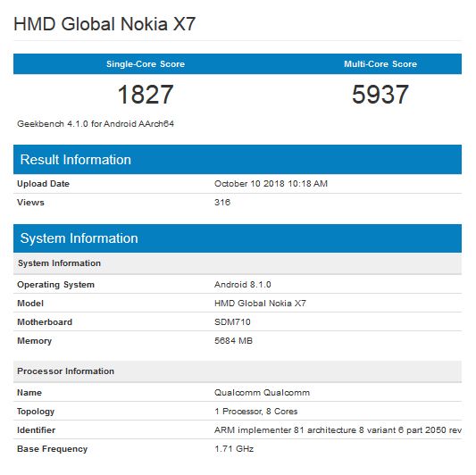Click Geekbench 4.1.0 for Android AArch64 text
476x475 pixels.
[x=96, y=124]
